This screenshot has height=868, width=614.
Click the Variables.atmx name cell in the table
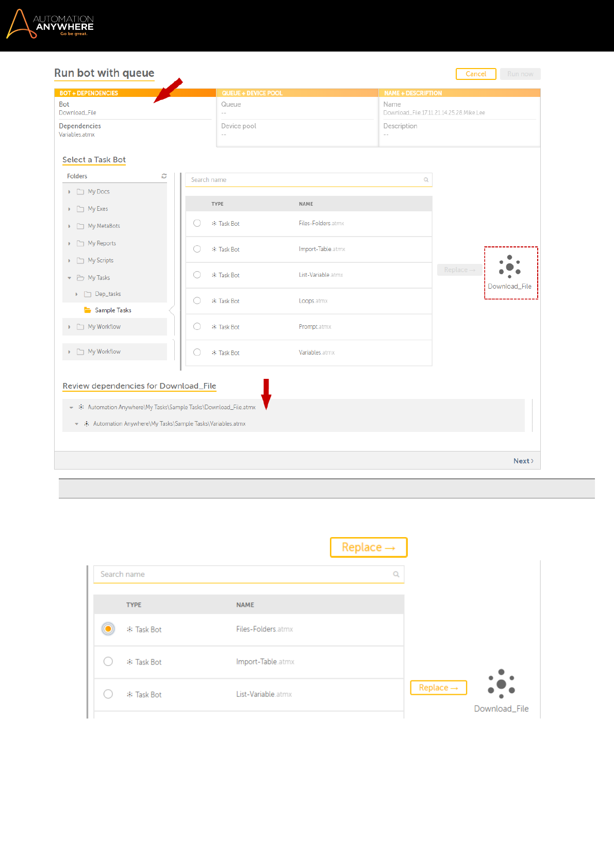pyautogui.click(x=317, y=353)
